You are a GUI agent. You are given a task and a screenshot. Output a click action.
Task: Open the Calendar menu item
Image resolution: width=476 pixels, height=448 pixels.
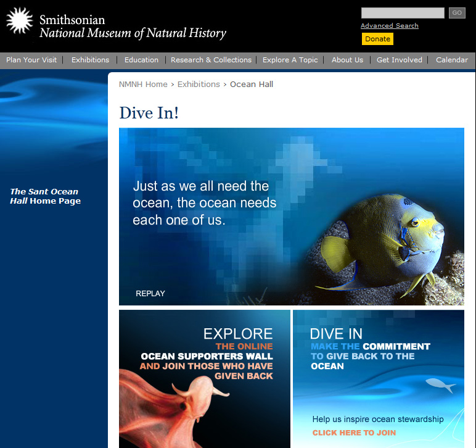tap(451, 60)
